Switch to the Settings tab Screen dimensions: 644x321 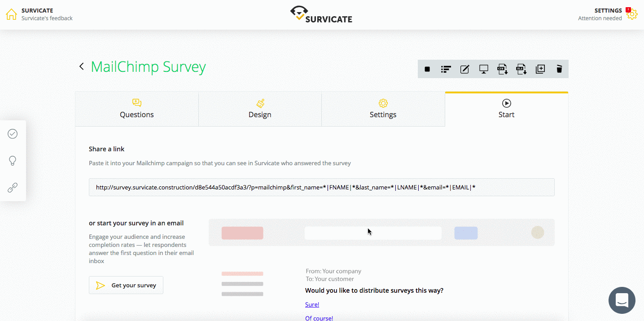[x=383, y=109]
